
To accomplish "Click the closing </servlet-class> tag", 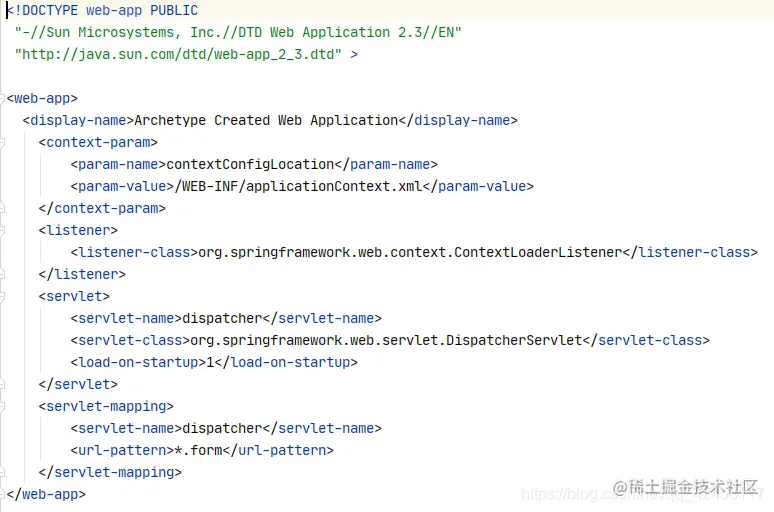I will coord(646,340).
